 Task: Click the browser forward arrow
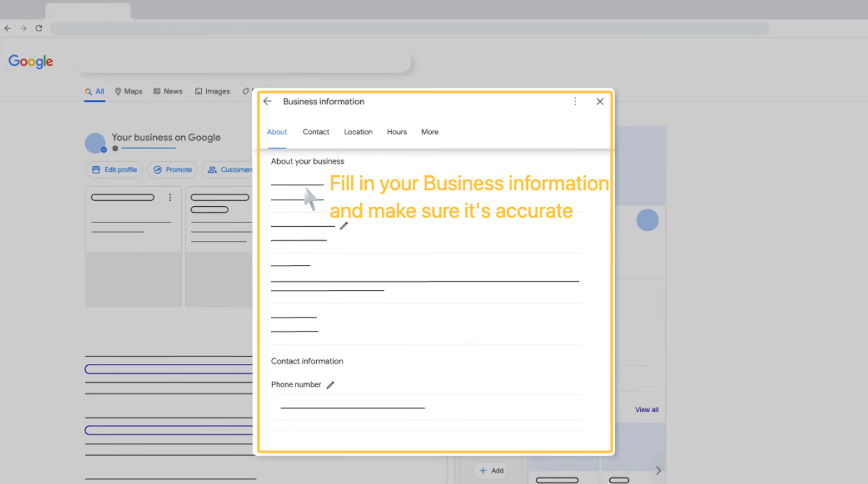pos(23,28)
